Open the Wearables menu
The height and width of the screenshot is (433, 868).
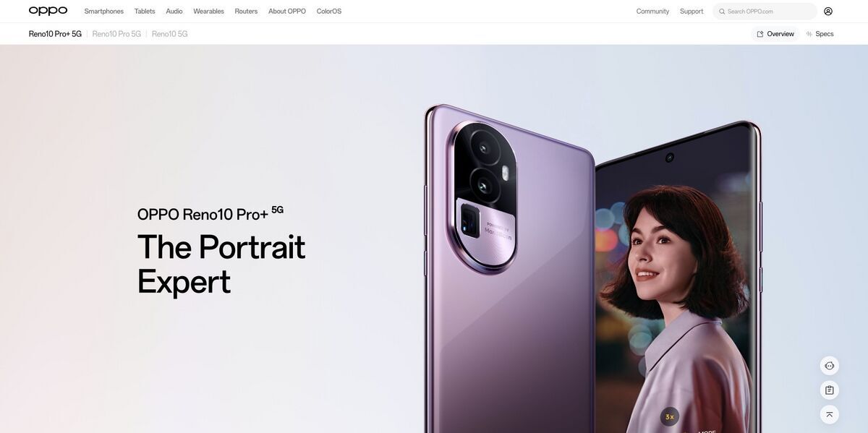[209, 11]
